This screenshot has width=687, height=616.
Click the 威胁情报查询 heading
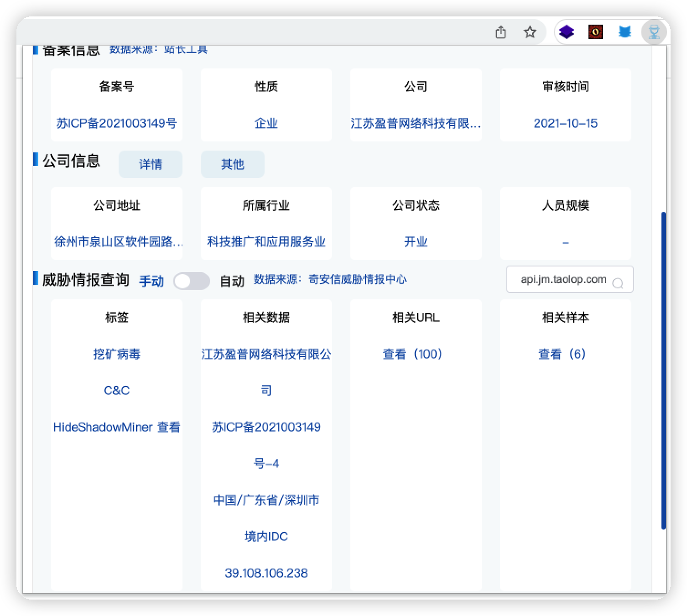[x=86, y=280]
